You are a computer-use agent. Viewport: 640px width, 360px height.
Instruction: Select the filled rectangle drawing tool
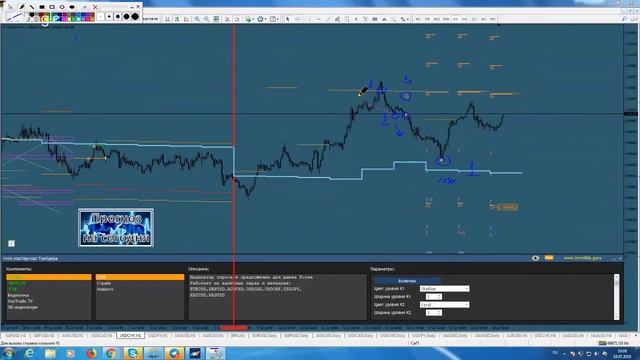[42, 7]
